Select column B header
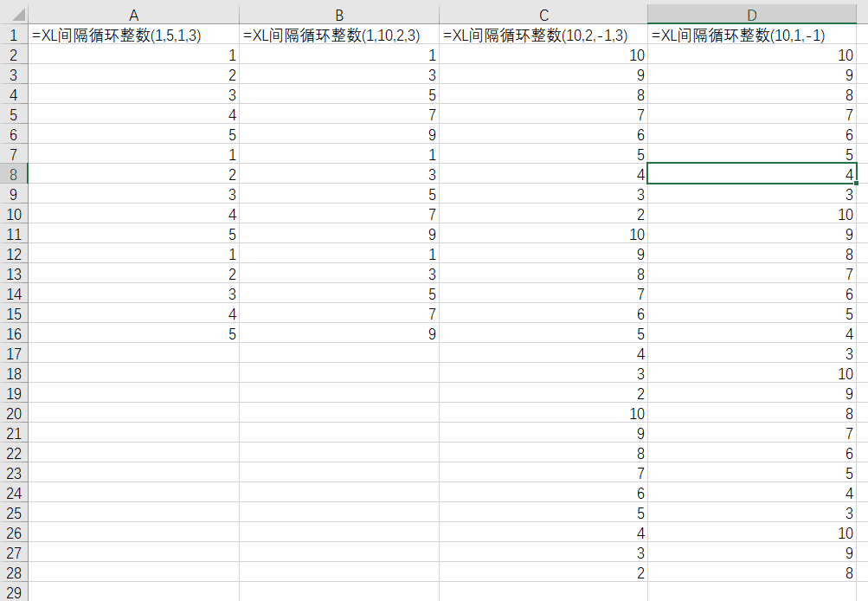Screen dimensions: 868x601 339,15
